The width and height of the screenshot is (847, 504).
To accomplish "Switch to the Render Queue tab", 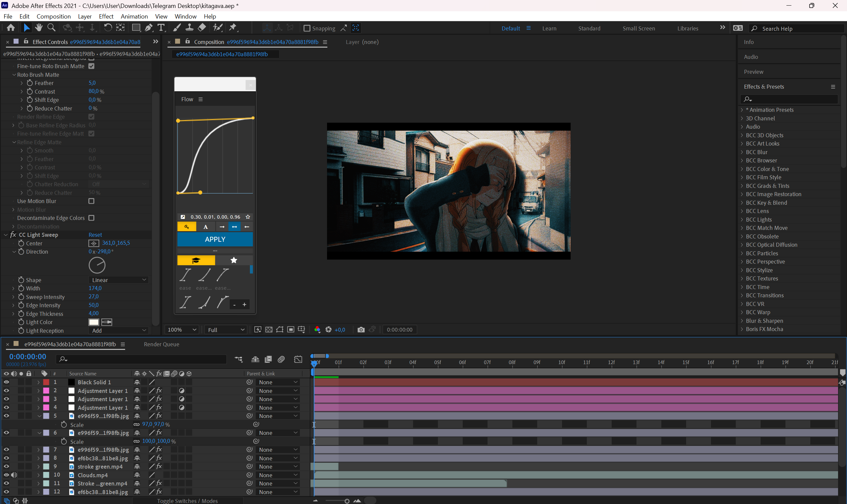I will (x=162, y=344).
